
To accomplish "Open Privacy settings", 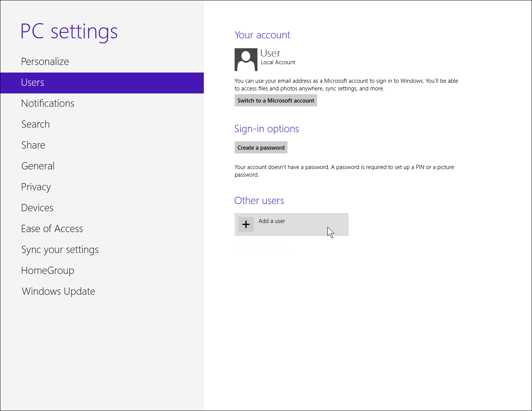I will 102,187.
